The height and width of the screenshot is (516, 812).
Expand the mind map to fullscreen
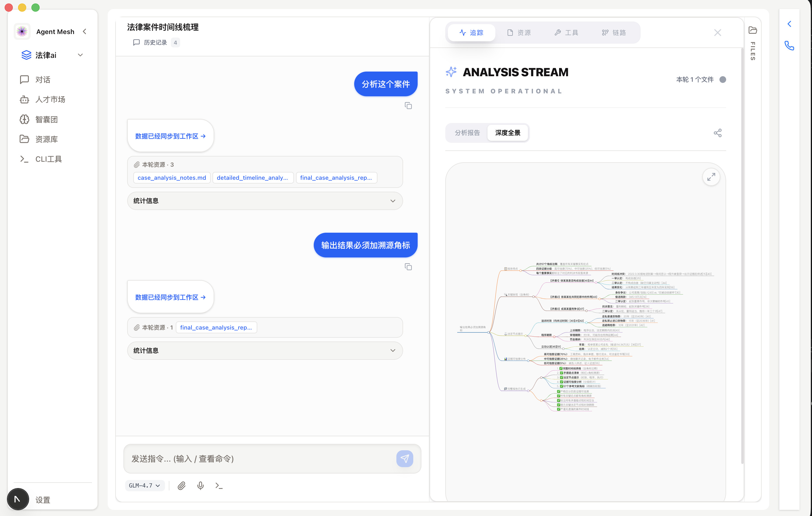click(x=711, y=177)
